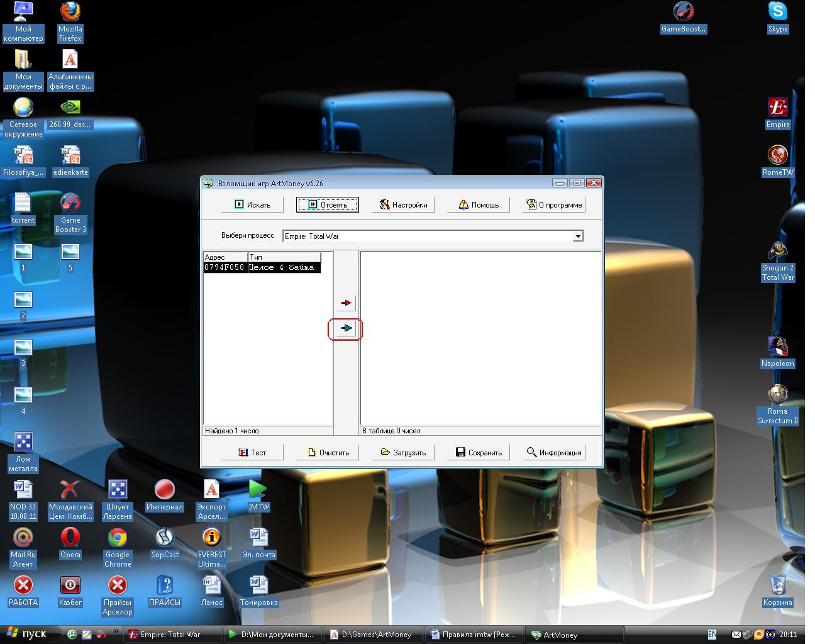Select address row 0794F058 in results
This screenshot has height=644, width=815.
point(262,267)
